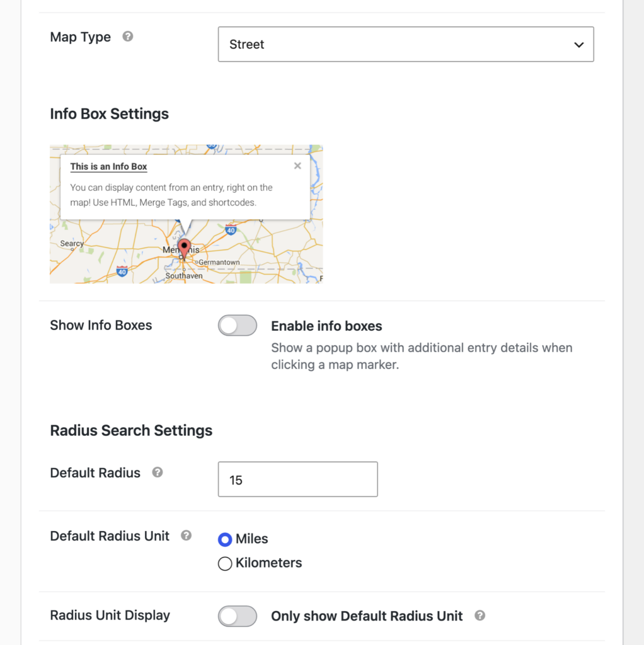Click the Searcy label on the preview map

pos(72,243)
